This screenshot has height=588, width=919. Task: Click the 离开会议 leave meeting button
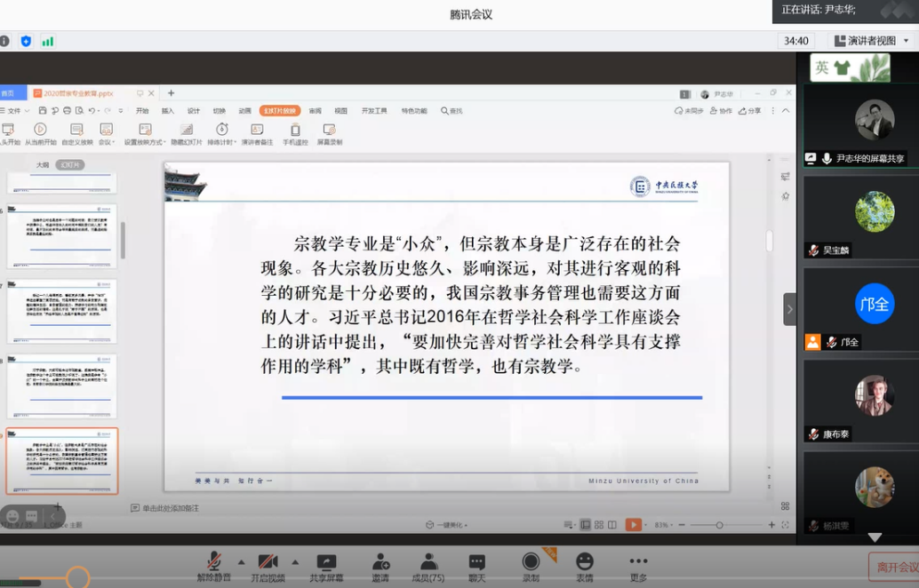click(x=894, y=568)
